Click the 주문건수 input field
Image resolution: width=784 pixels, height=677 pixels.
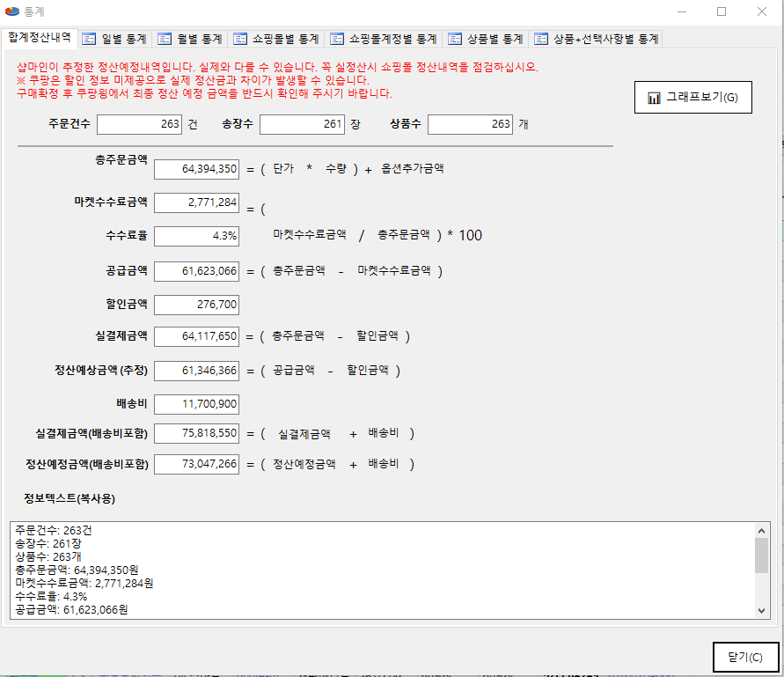pyautogui.click(x=139, y=125)
